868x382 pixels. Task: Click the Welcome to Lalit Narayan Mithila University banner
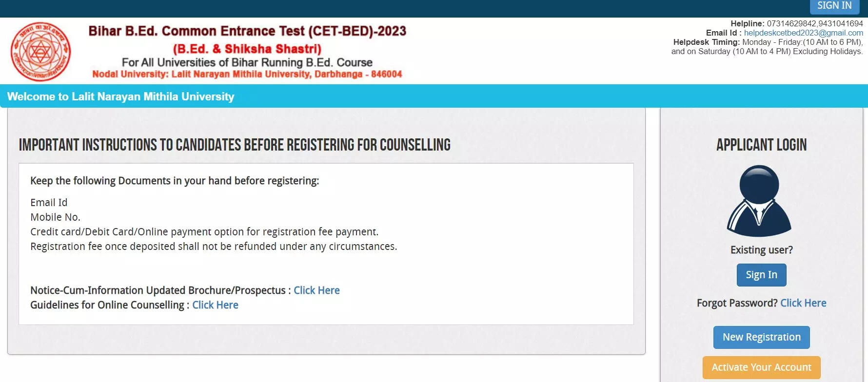120,96
